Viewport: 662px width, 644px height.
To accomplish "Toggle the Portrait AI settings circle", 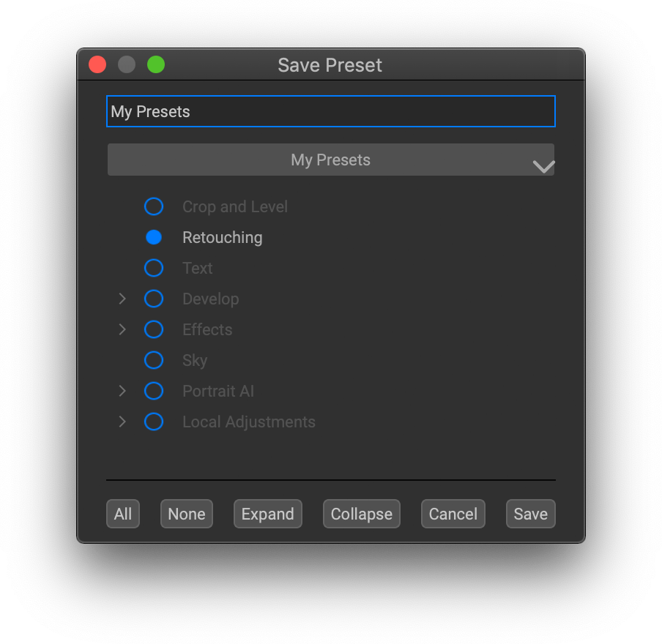I will 154,392.
